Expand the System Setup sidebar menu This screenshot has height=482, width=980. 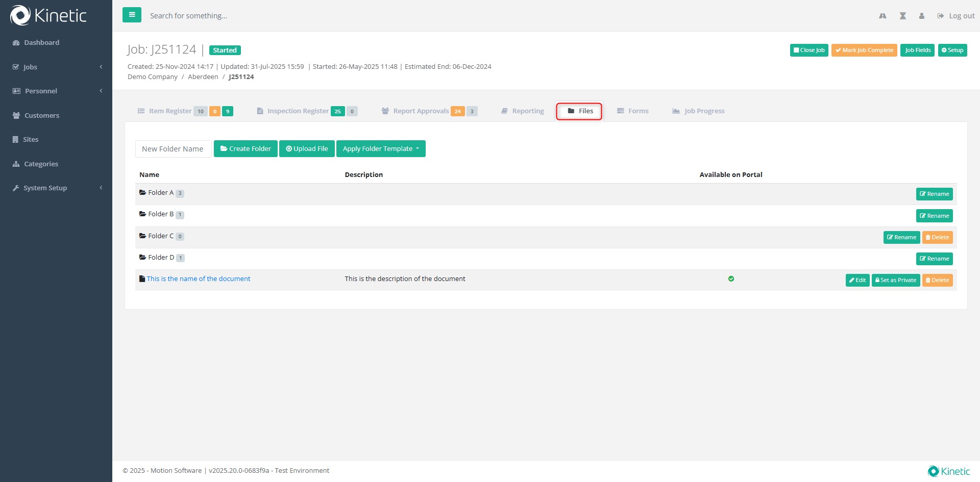[x=56, y=188]
